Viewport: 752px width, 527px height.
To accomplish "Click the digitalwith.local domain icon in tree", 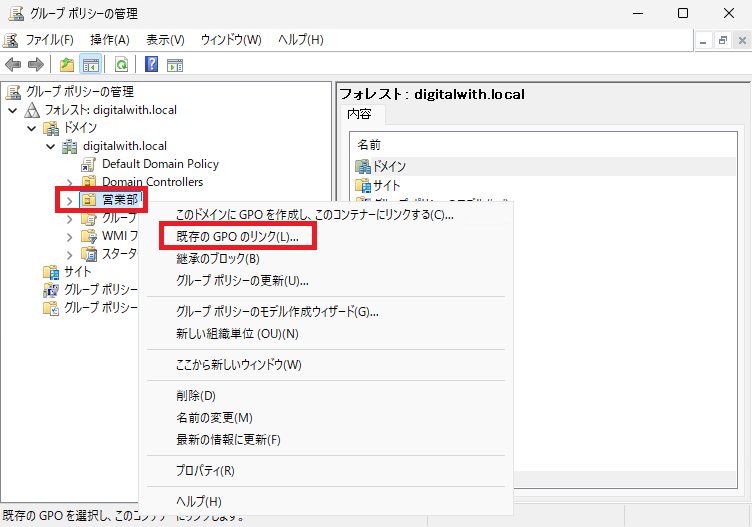I will click(x=70, y=146).
